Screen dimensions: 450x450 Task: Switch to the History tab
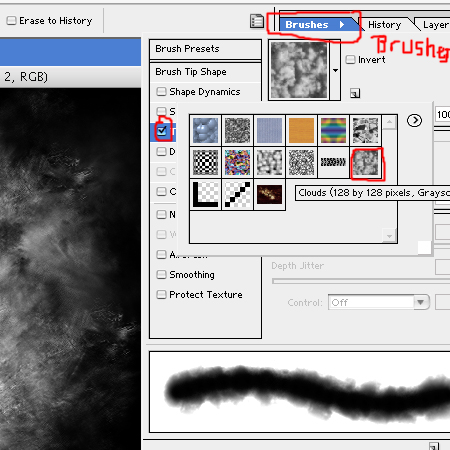tap(384, 25)
